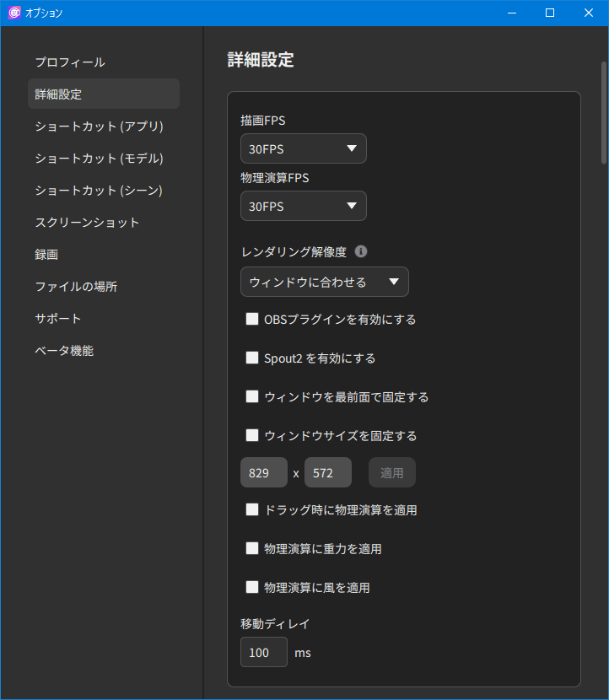Click the window width field showing 829
This screenshot has width=609, height=700.
pos(263,473)
